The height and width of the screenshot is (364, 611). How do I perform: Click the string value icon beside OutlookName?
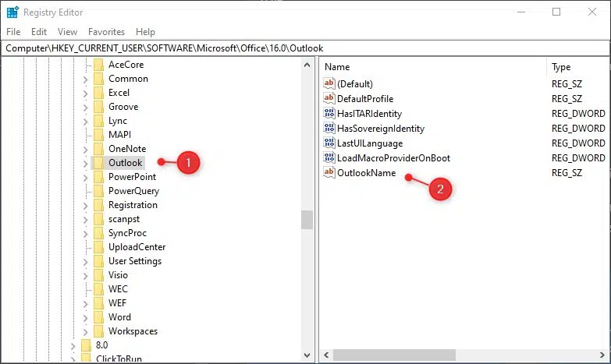(329, 172)
